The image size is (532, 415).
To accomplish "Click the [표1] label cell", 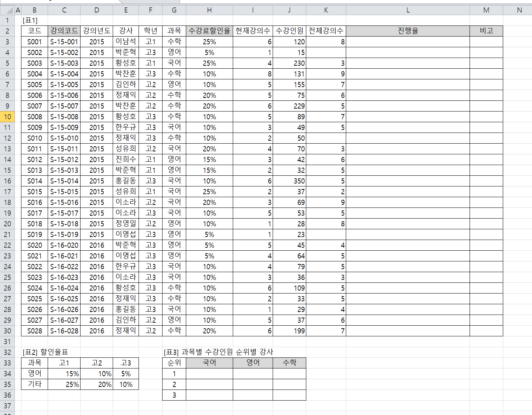I will [x=30, y=20].
